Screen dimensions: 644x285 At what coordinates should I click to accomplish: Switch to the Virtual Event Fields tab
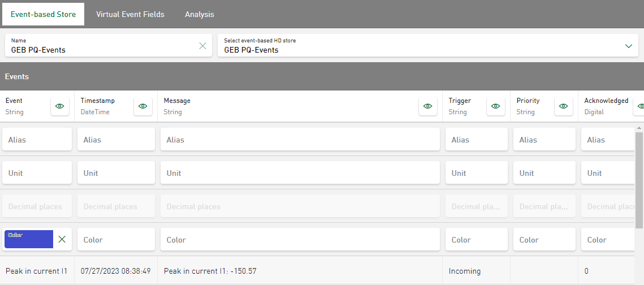(130, 14)
